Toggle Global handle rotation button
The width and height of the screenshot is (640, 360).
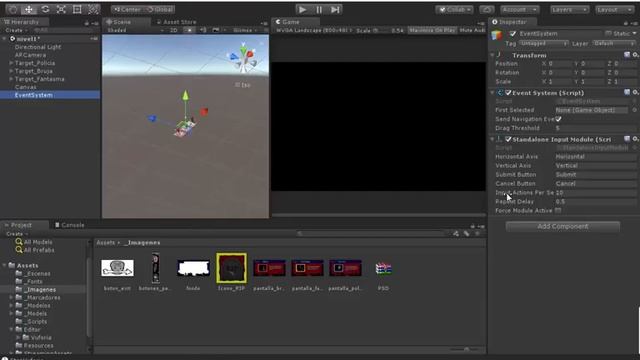(160, 9)
